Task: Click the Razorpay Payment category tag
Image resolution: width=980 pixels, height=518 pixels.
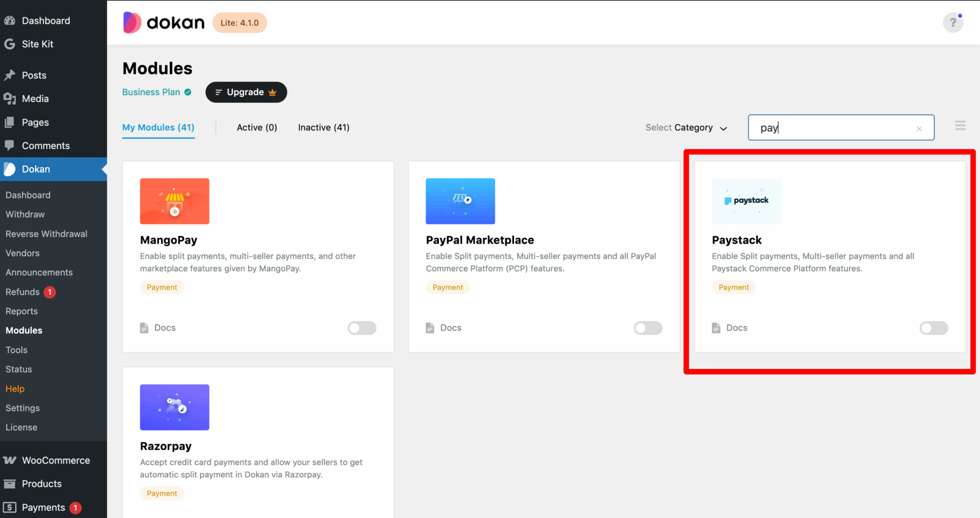Action: (162, 493)
